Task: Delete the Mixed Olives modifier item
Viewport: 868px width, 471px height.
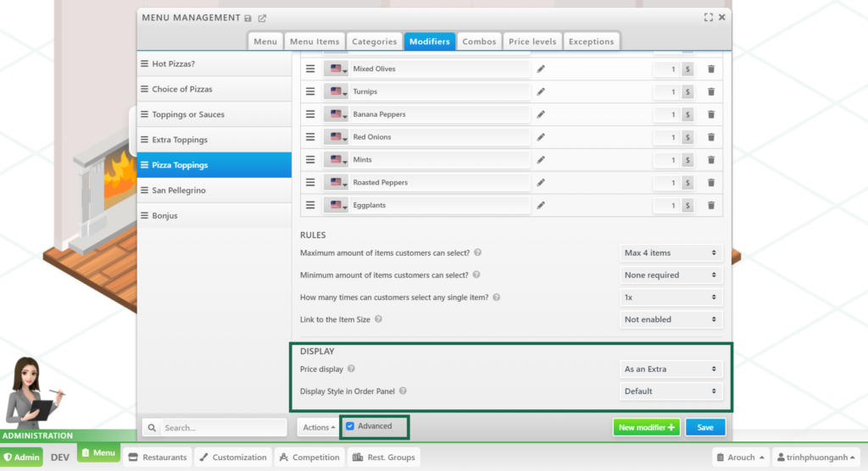Action: coord(711,69)
